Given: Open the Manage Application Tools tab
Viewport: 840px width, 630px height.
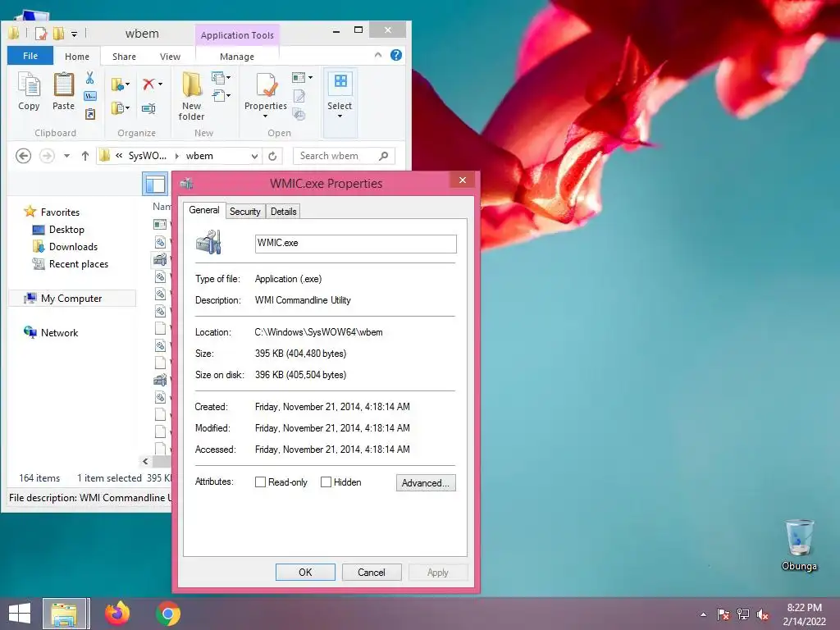Looking at the screenshot, I should tap(237, 57).
